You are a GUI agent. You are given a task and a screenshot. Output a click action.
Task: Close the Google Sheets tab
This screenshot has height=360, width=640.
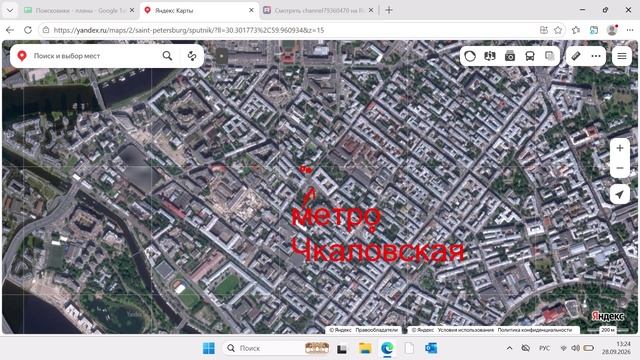pos(132,10)
